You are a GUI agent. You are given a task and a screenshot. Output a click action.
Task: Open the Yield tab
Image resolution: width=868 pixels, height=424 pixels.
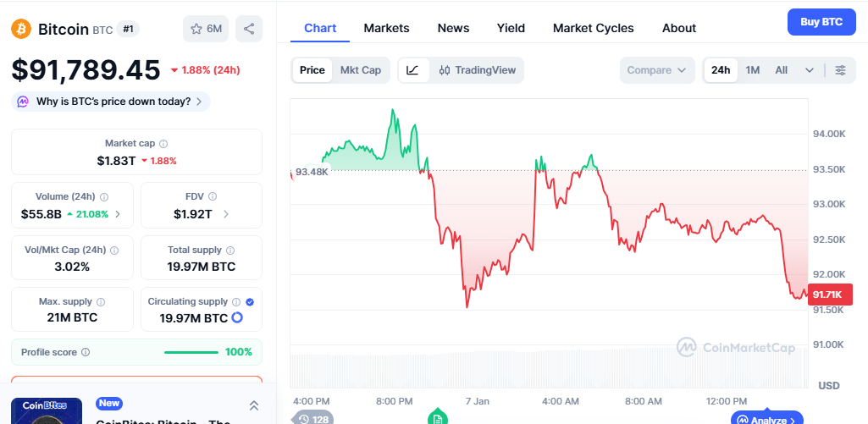(511, 28)
